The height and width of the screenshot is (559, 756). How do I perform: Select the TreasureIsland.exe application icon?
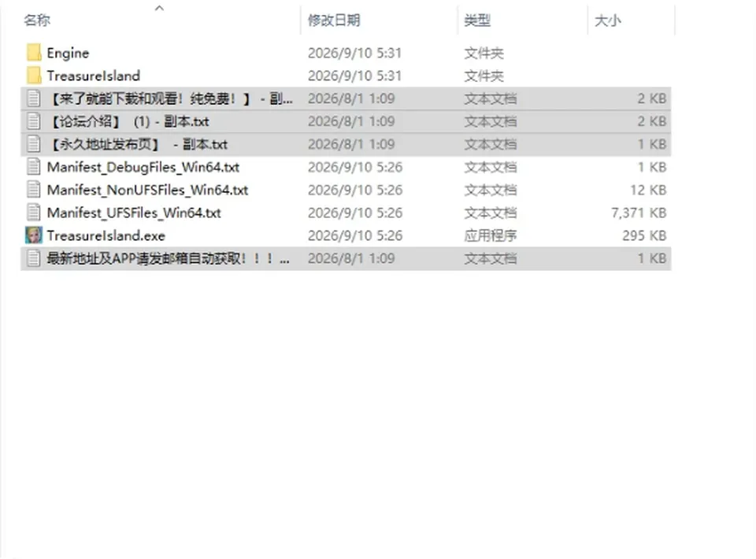coord(34,235)
